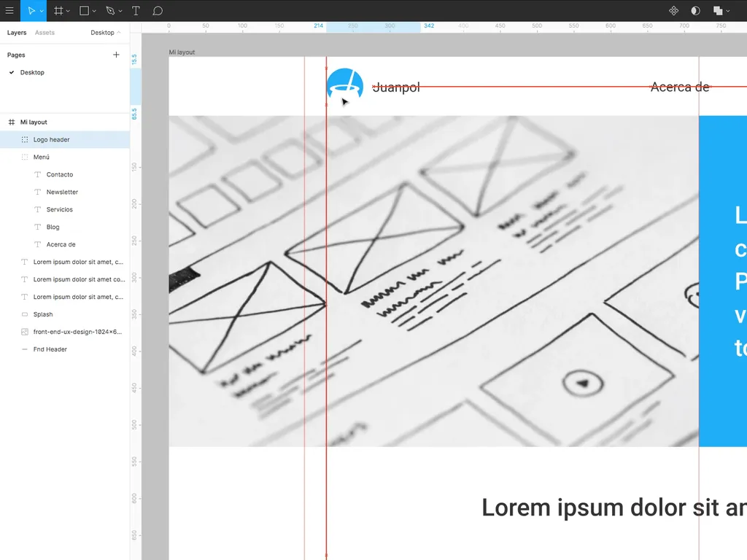Select the Contacto text layer

point(65,174)
